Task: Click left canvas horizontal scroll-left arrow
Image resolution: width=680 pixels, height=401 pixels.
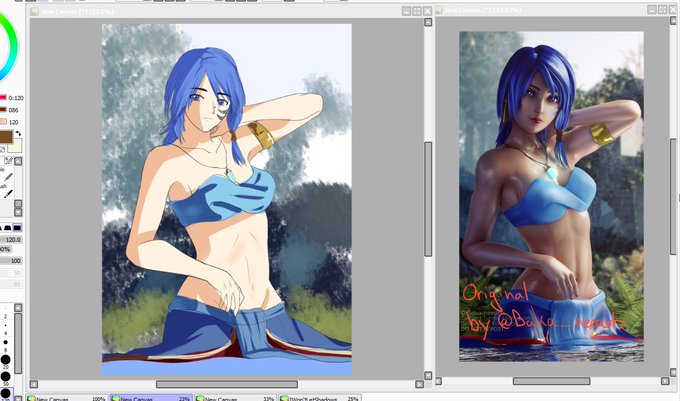Action: 34,384
